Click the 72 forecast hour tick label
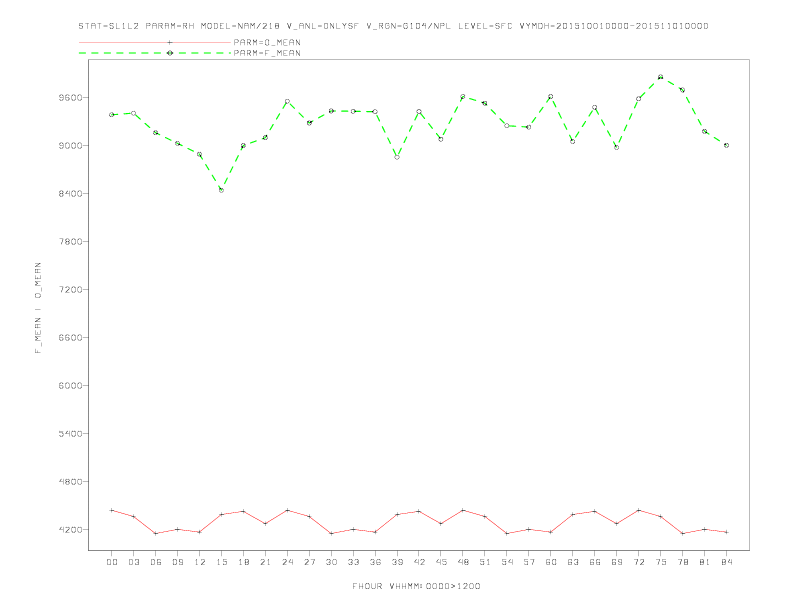 [639, 562]
